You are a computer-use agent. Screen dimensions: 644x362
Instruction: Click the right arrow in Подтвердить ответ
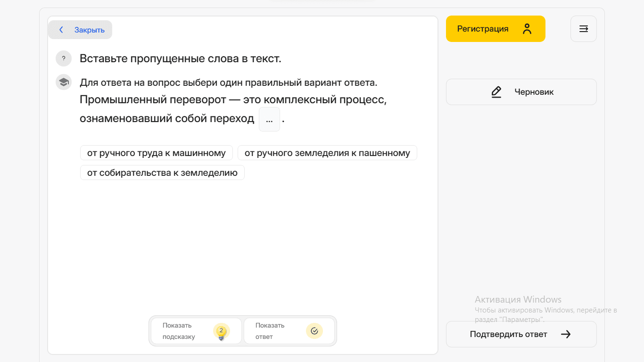point(566,334)
